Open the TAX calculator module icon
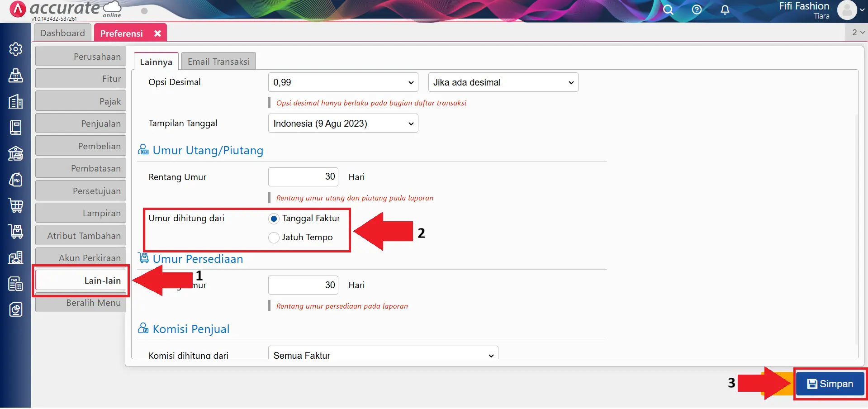868x409 pixels. (x=16, y=284)
